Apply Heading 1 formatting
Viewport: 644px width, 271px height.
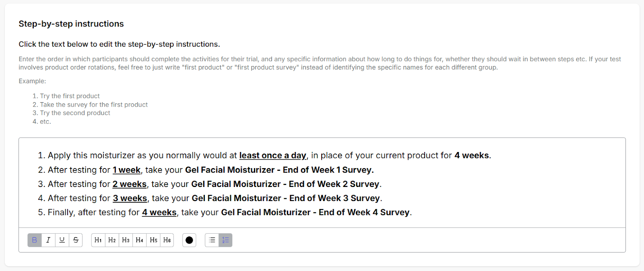pos(98,240)
